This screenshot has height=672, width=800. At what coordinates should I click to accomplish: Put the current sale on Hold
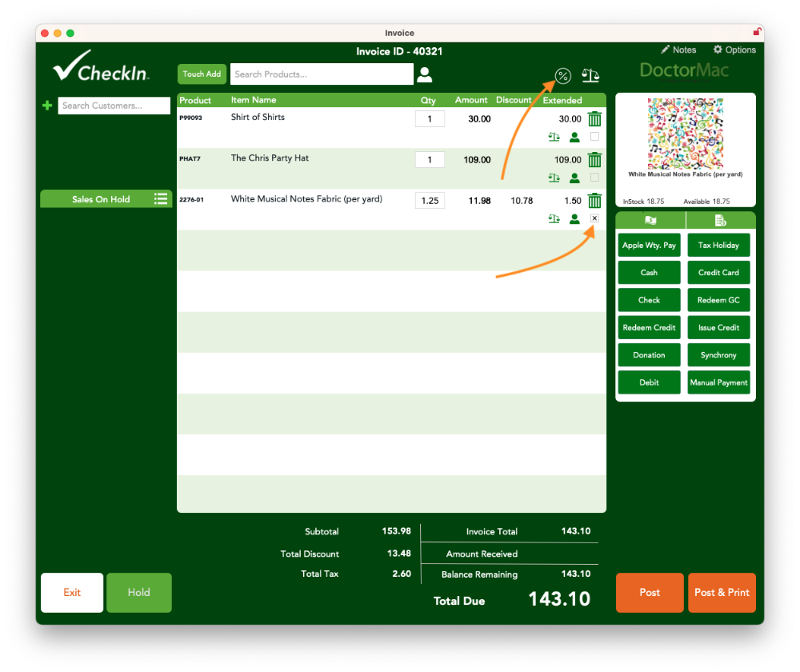point(138,592)
